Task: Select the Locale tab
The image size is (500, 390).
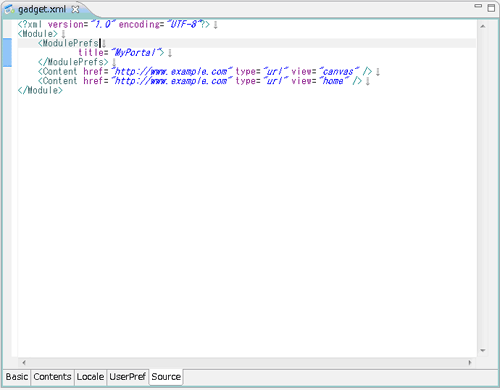Action: tap(90, 377)
